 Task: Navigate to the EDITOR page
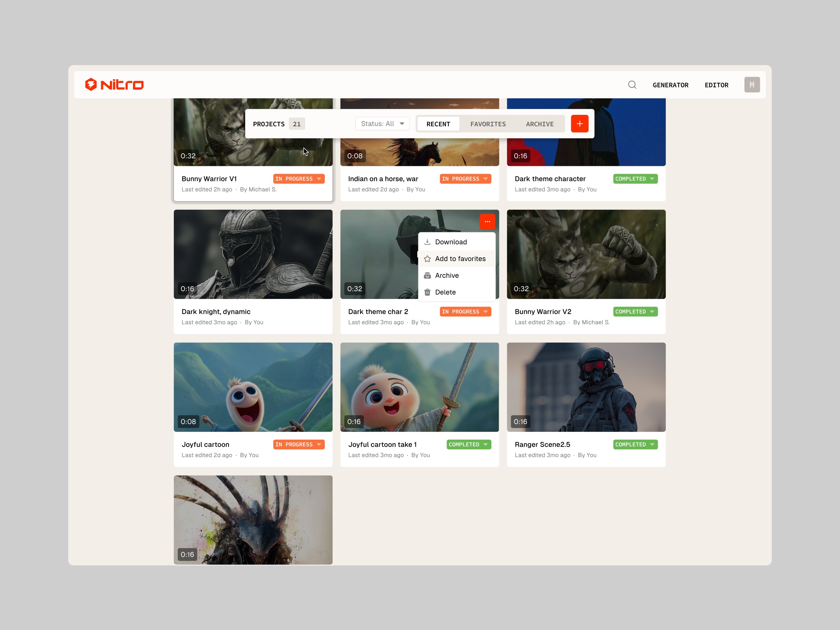point(716,85)
